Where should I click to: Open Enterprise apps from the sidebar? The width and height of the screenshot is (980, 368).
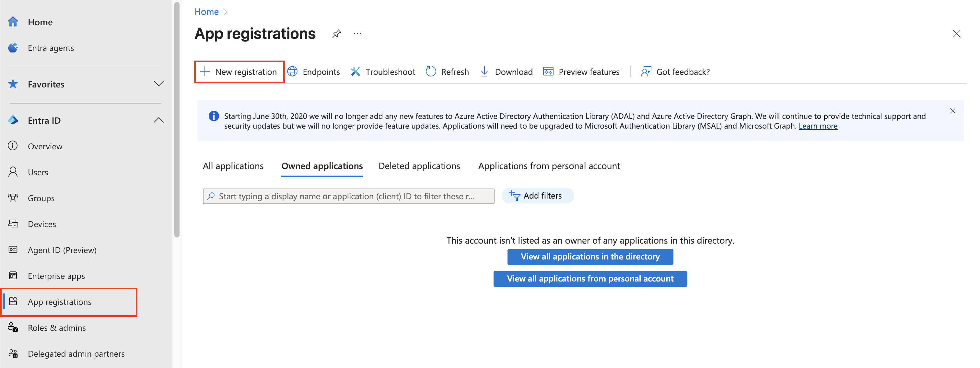[x=56, y=276]
